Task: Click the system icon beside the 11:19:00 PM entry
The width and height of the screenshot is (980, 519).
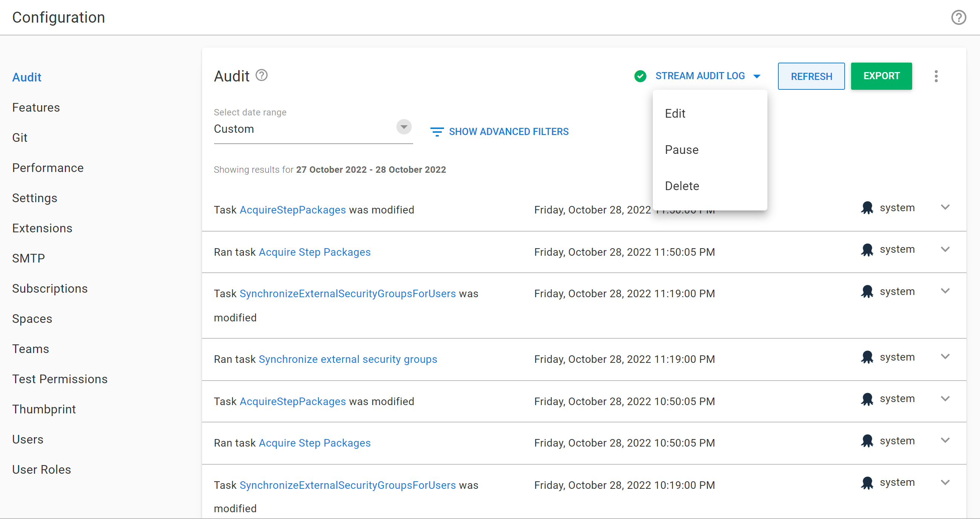Action: (867, 291)
